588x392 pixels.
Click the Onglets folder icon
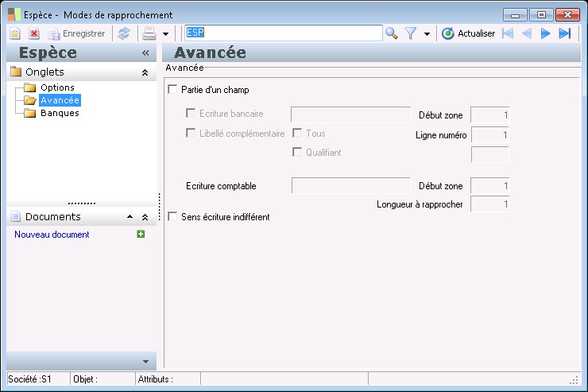16,72
